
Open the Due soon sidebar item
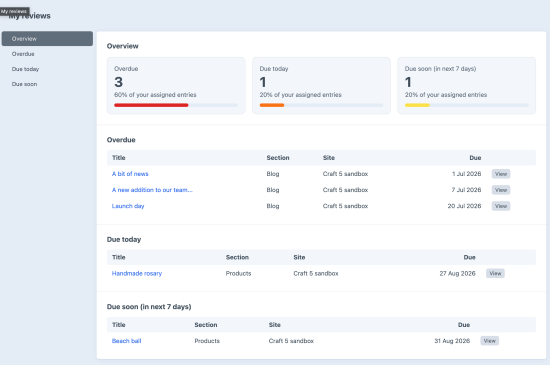(24, 84)
